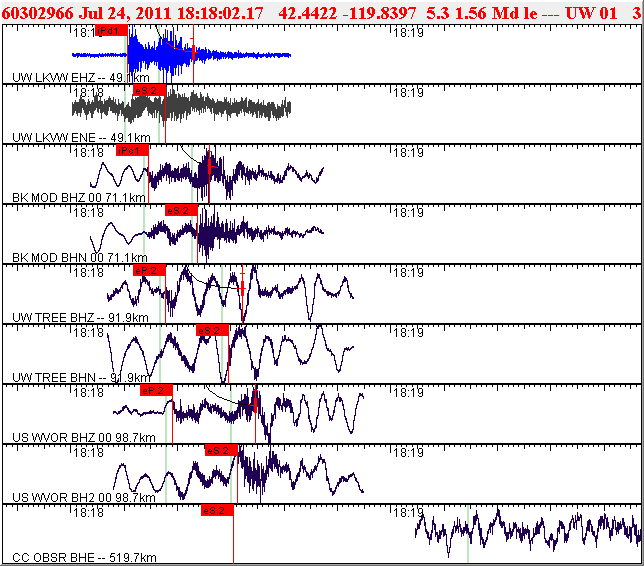This screenshot has width=644, height=566.
Task: Select the blue LKVW EHZ waveform trace
Action: pyautogui.click(x=181, y=55)
